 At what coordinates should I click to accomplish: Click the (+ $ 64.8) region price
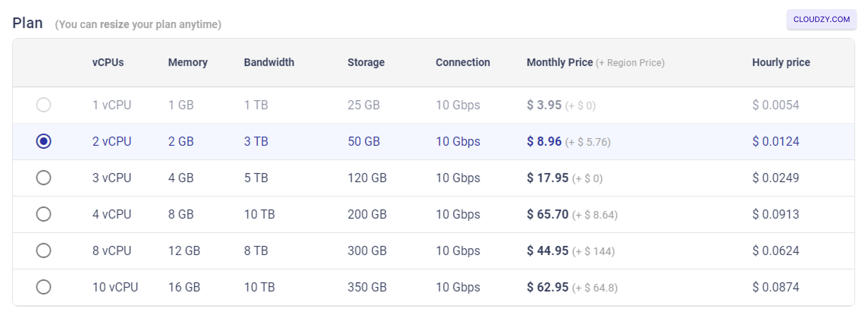[595, 288]
